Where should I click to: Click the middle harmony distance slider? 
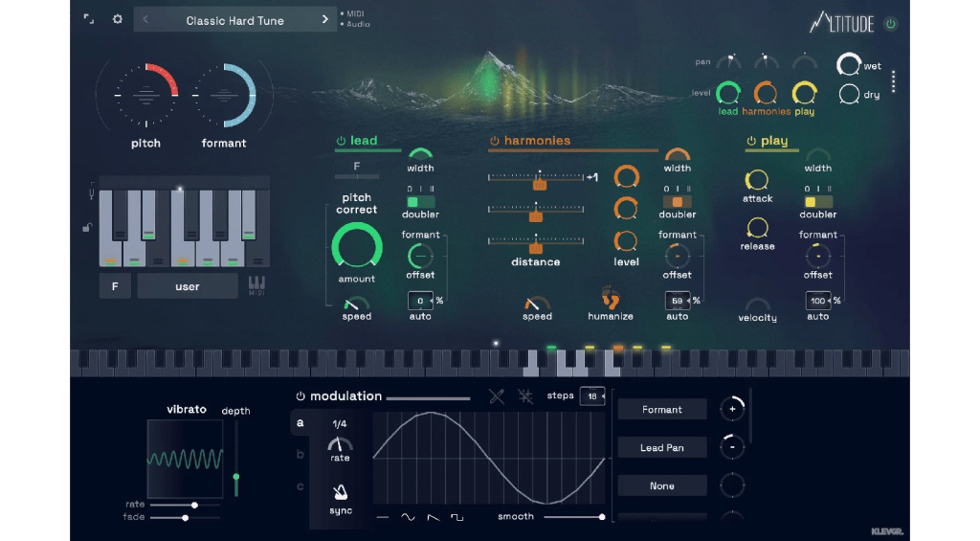coord(536,210)
